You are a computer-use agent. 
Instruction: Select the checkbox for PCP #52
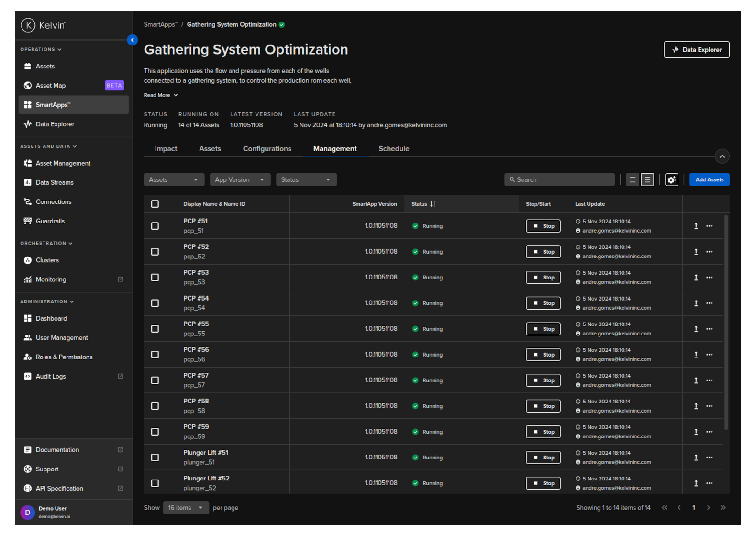point(155,252)
